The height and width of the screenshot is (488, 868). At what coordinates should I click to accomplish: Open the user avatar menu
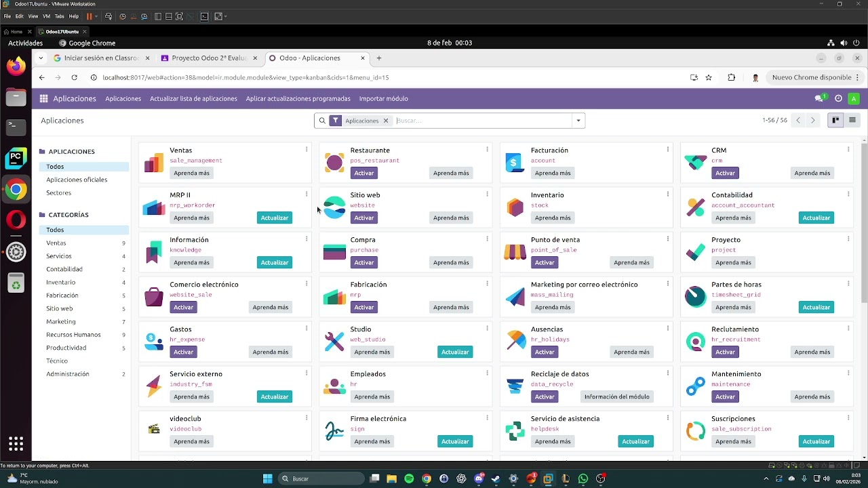(854, 98)
